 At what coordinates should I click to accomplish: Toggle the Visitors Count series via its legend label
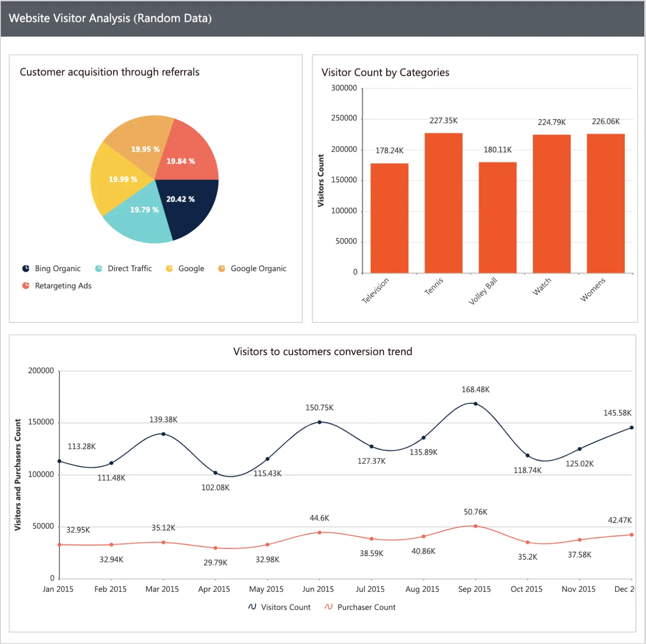pos(285,607)
